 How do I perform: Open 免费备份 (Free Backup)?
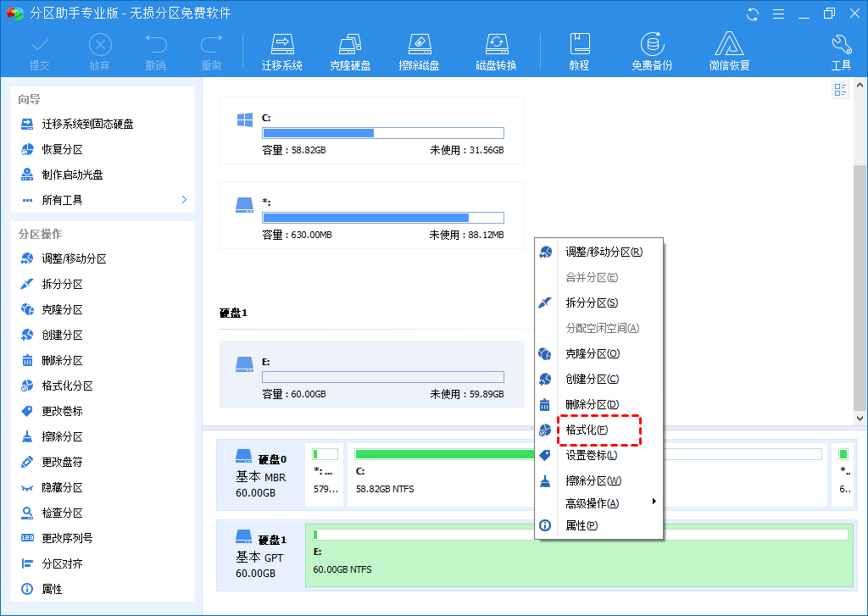tap(653, 48)
